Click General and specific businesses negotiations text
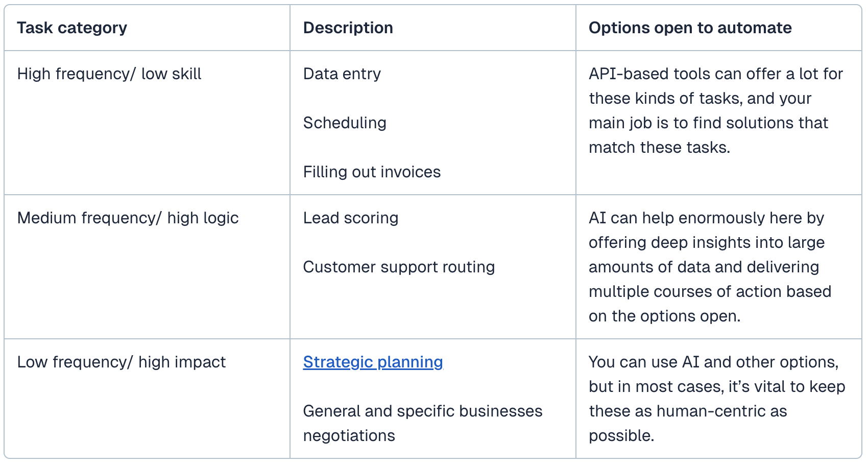Viewport: 868px width, 463px height. [422, 423]
